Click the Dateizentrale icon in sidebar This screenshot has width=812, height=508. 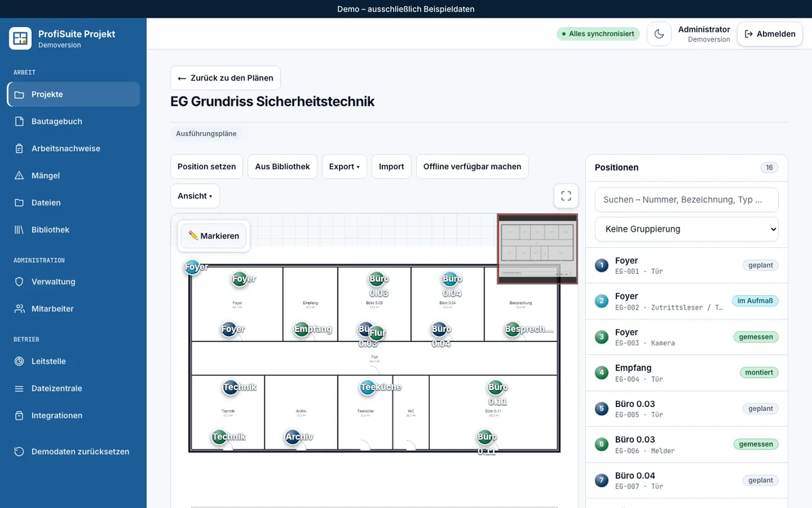click(19, 389)
